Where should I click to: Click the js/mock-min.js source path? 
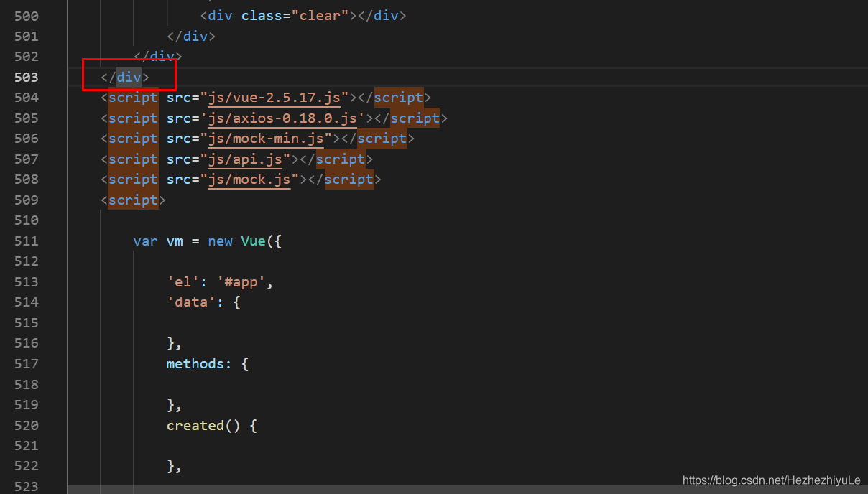(266, 138)
